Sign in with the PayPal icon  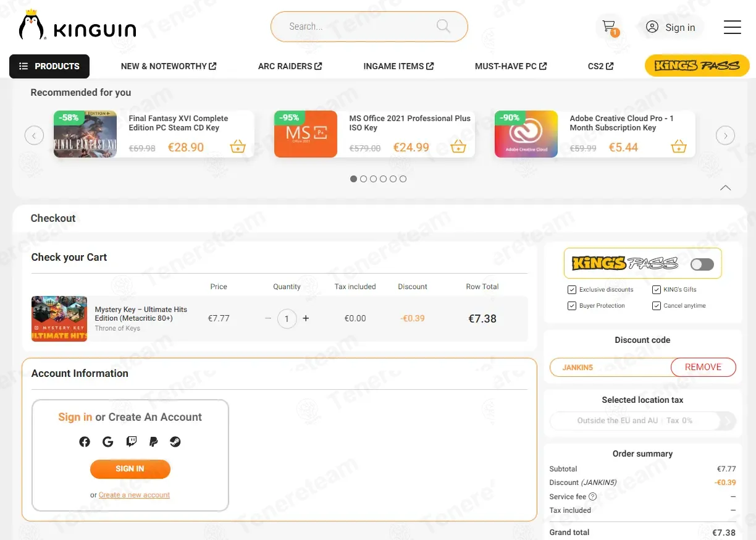(x=154, y=442)
